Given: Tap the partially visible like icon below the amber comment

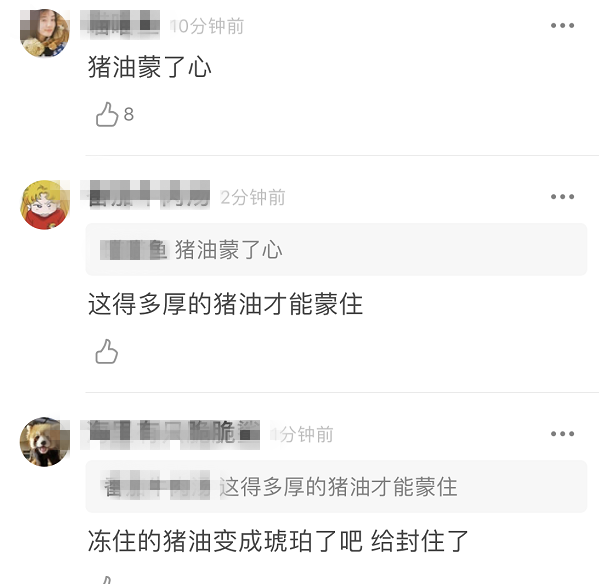Looking at the screenshot, I should coord(107,580).
